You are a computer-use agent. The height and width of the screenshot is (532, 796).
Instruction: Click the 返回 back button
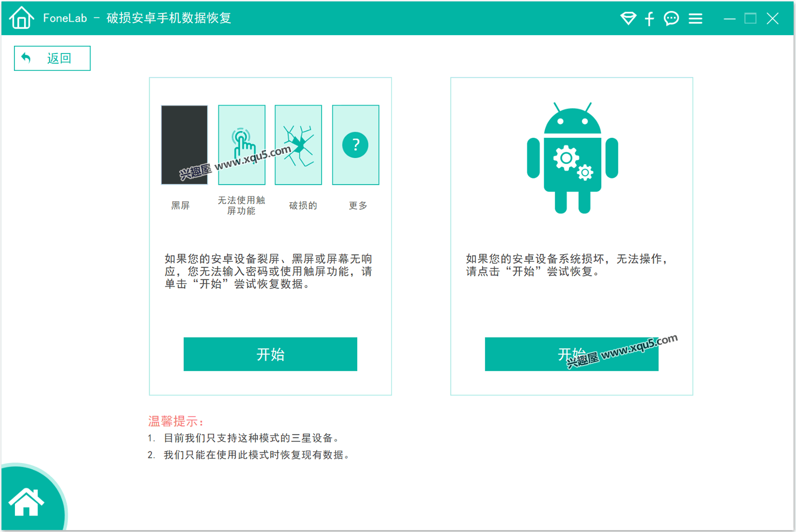coord(52,58)
